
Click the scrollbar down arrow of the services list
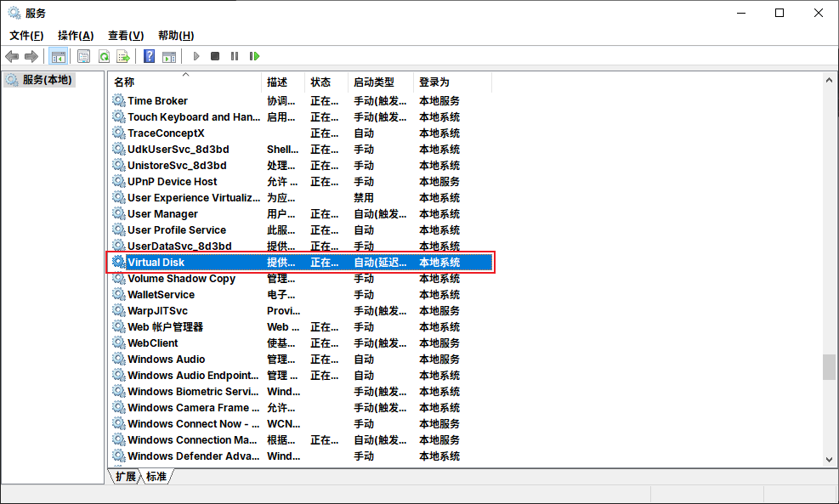pos(829,460)
